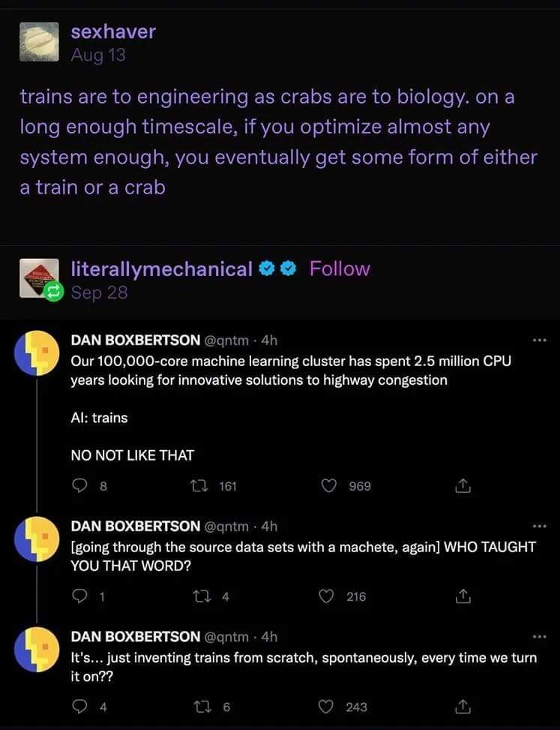560x730 pixels.
Task: Click the @qntm handle on first tweet
Action: coord(228,340)
